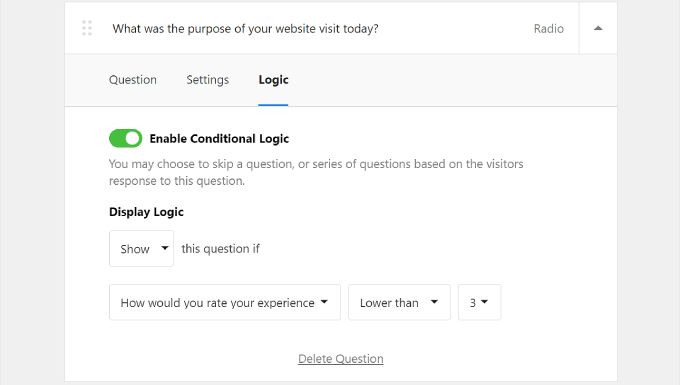Open the value dropdown showing 3

480,303
